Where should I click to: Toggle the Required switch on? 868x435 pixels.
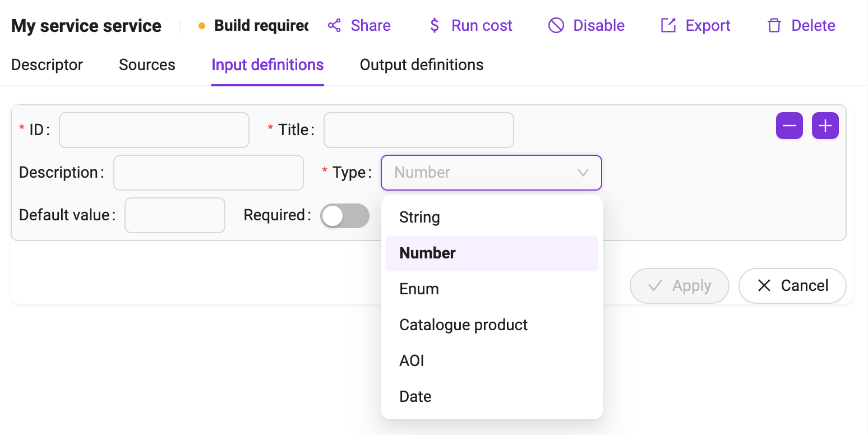point(345,216)
